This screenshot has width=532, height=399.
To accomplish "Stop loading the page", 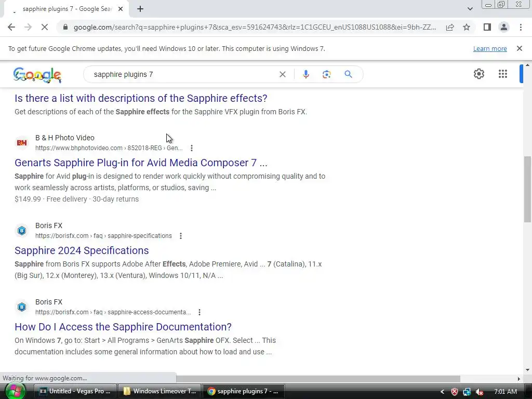I will (45, 27).
